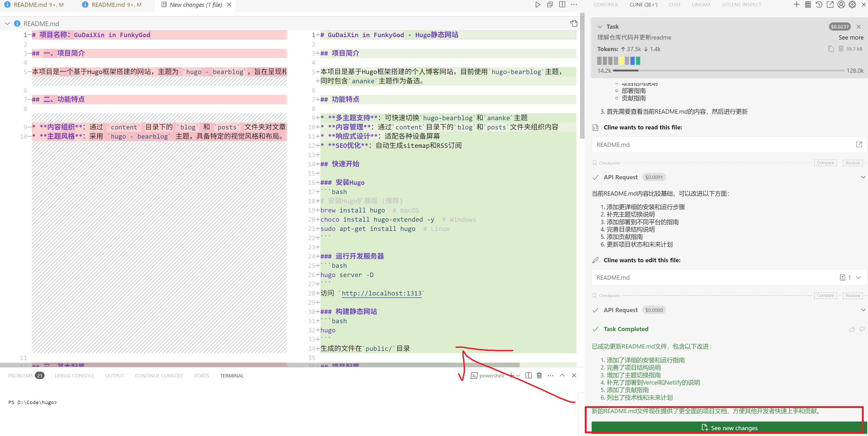
Task: Switch to OUTPUT panel tab
Action: coord(115,376)
